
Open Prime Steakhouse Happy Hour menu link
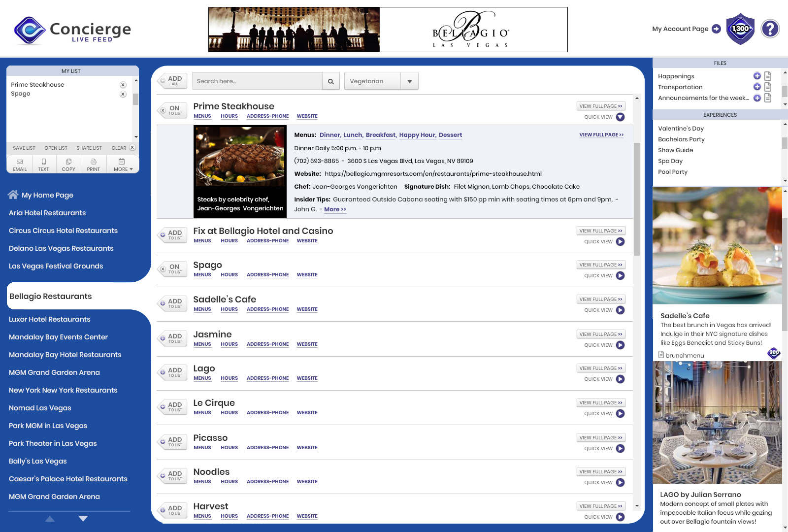(x=417, y=135)
